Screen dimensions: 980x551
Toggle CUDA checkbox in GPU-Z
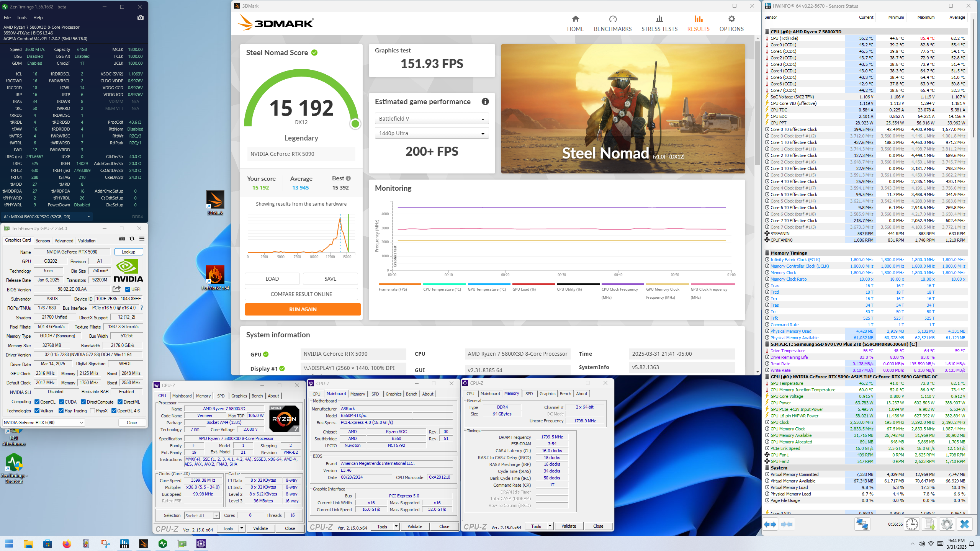pos(61,402)
